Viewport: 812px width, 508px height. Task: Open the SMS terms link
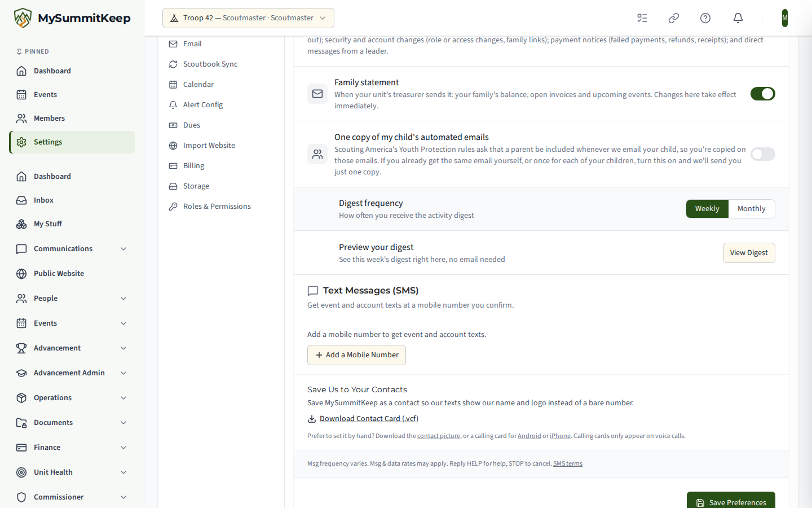[x=568, y=464]
